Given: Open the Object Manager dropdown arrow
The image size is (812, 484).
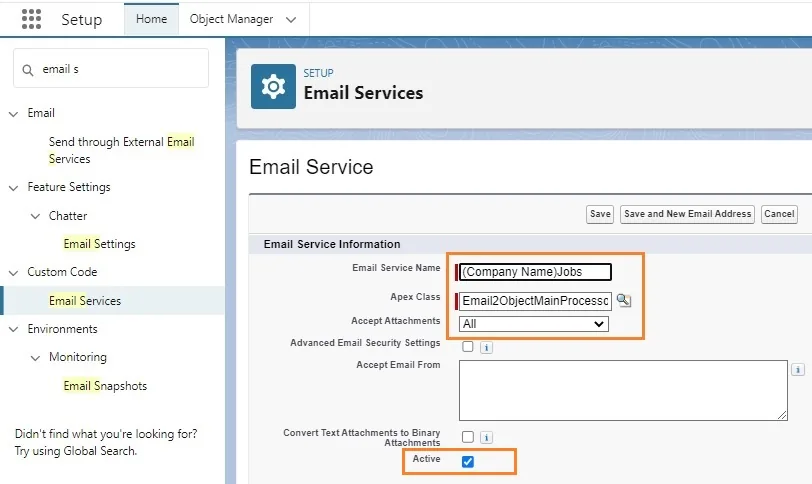Looking at the screenshot, I should pyautogui.click(x=291, y=20).
